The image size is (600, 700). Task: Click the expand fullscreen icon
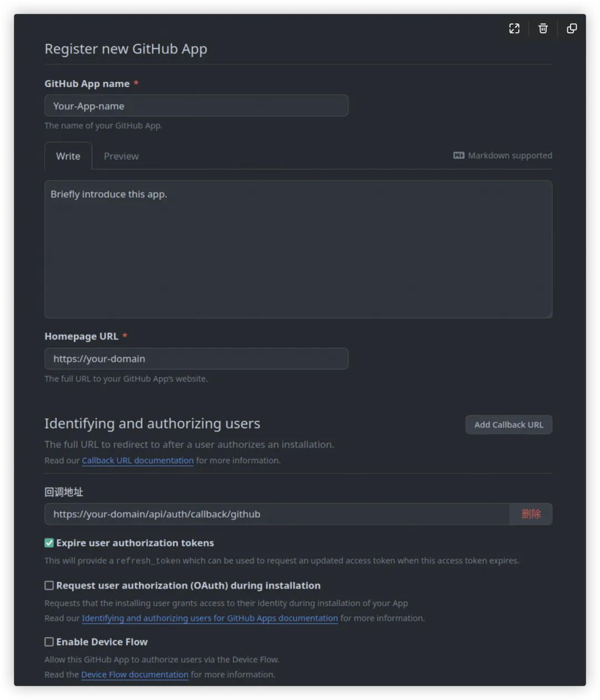pos(514,28)
